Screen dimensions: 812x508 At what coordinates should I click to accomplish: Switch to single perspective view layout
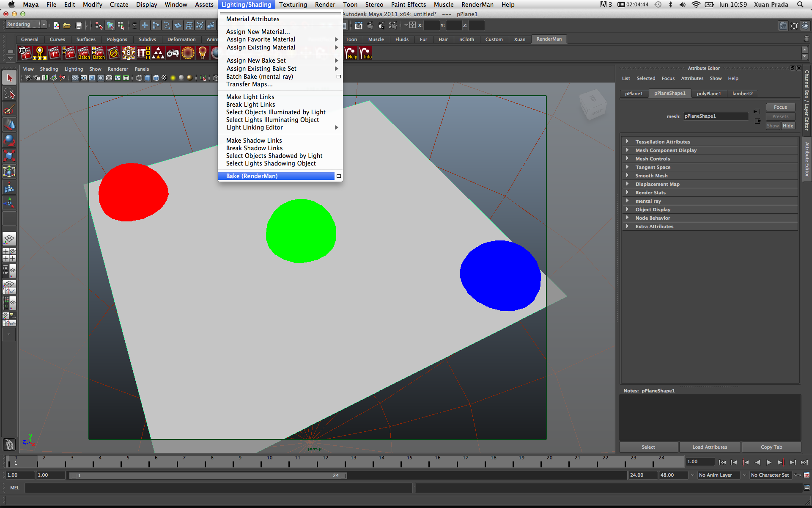(x=9, y=239)
